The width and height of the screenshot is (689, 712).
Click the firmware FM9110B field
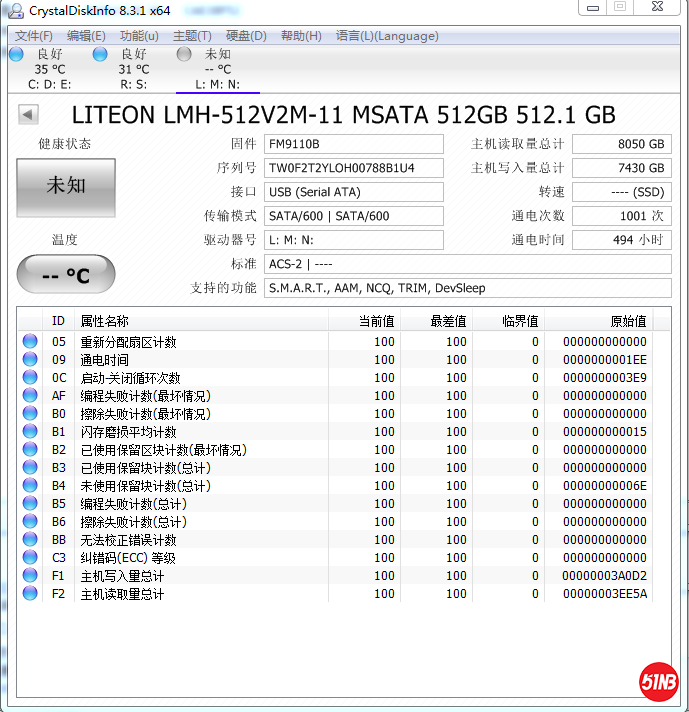(354, 144)
